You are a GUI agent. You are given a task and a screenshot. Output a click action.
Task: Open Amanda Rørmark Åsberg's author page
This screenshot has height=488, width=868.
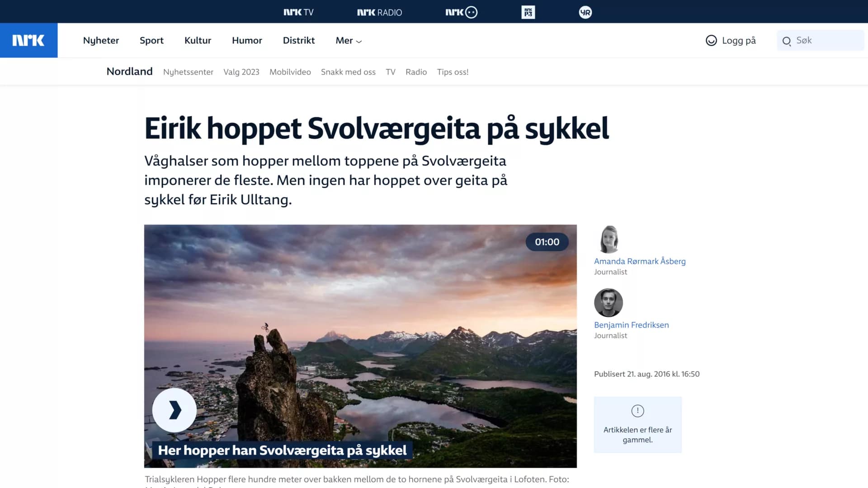point(639,261)
